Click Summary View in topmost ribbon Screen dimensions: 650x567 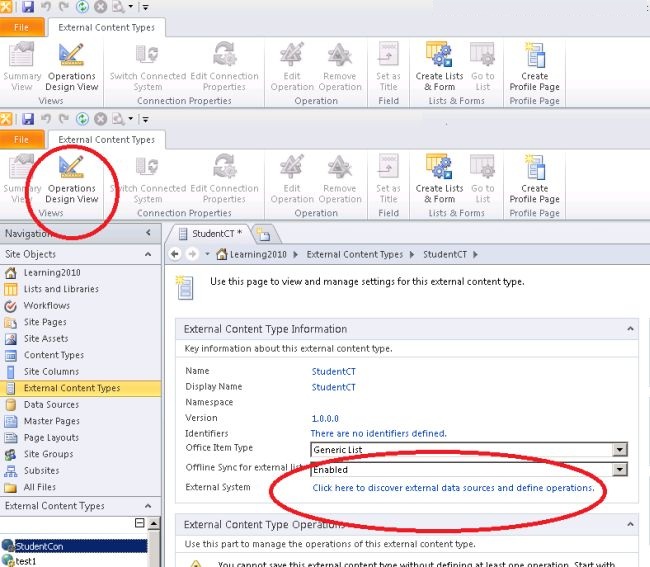point(22,67)
